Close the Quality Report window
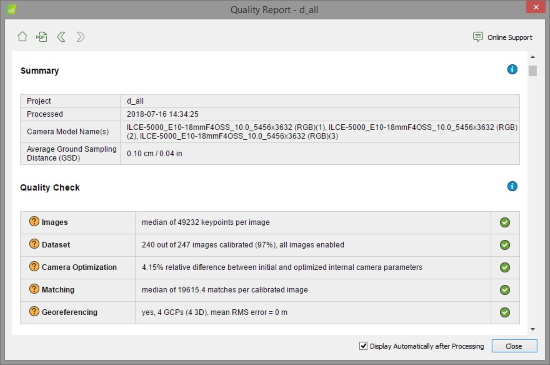550x365 pixels. click(536, 7)
